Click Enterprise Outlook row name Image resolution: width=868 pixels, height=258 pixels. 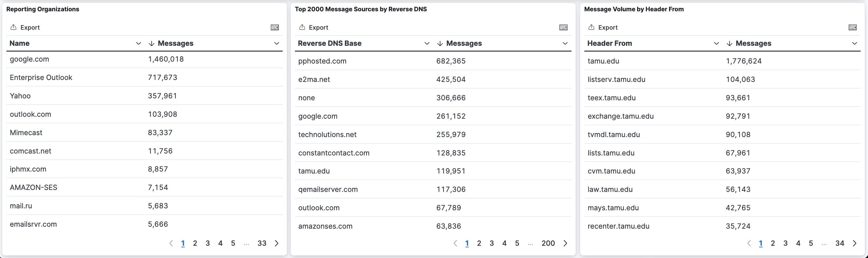click(41, 77)
